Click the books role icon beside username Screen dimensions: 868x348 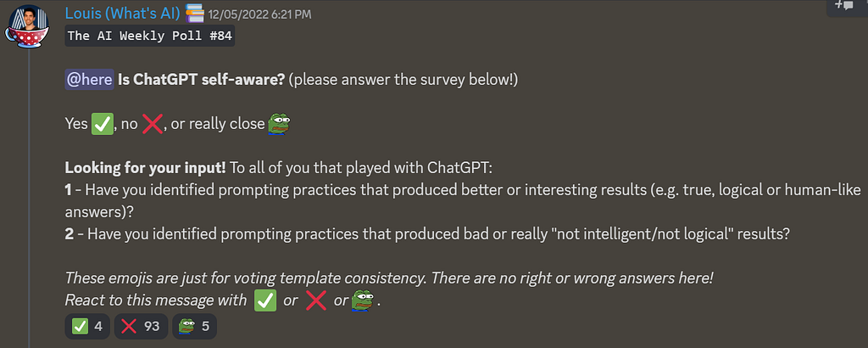[194, 12]
